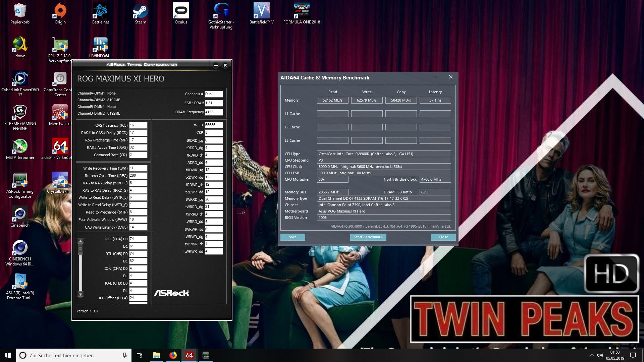Click the BIOS Version 1005 value
Screen dimensions: 644x362
click(x=384, y=218)
